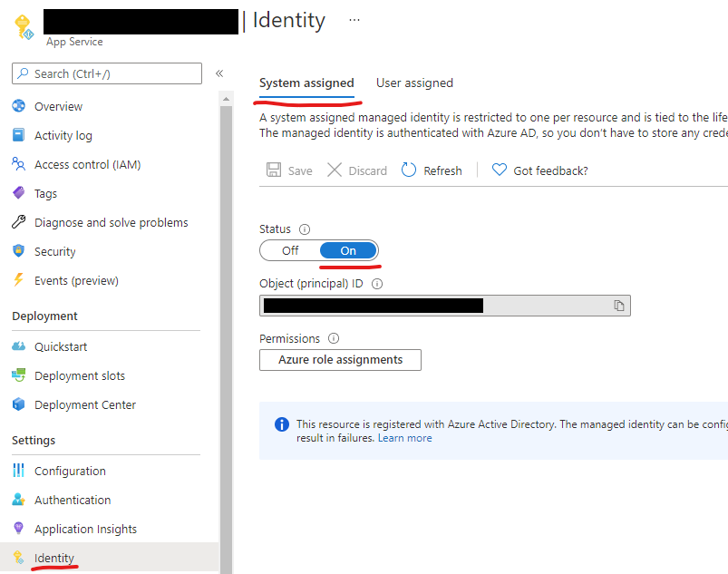The width and height of the screenshot is (728, 574).
Task: Switch to the System assigned tab
Action: coord(306,83)
